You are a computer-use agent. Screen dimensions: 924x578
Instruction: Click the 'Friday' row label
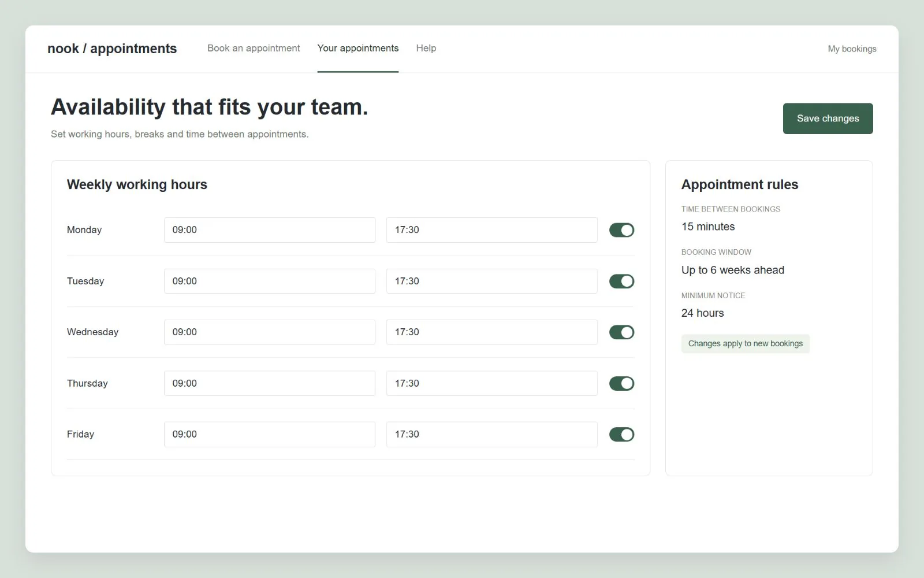point(80,435)
